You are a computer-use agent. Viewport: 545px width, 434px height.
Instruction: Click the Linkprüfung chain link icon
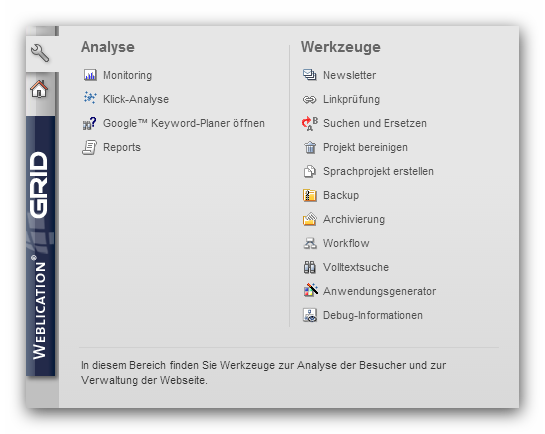pyautogui.click(x=309, y=100)
